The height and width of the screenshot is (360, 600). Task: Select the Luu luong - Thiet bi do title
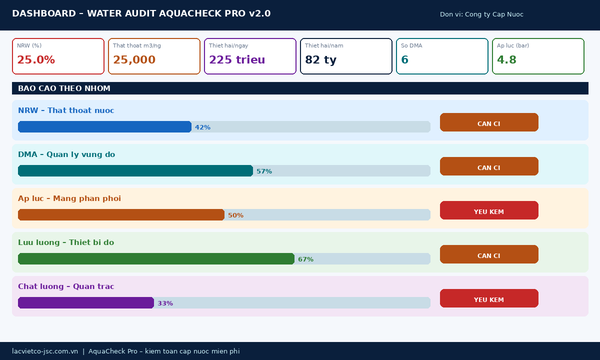pos(66,243)
